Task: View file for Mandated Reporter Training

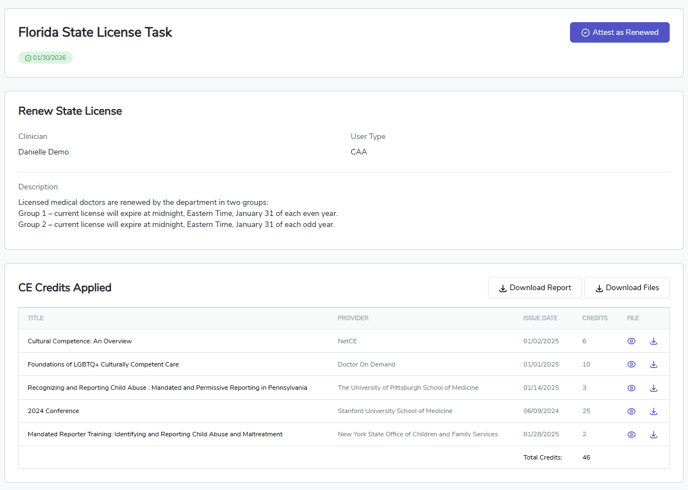Action: [631, 435]
